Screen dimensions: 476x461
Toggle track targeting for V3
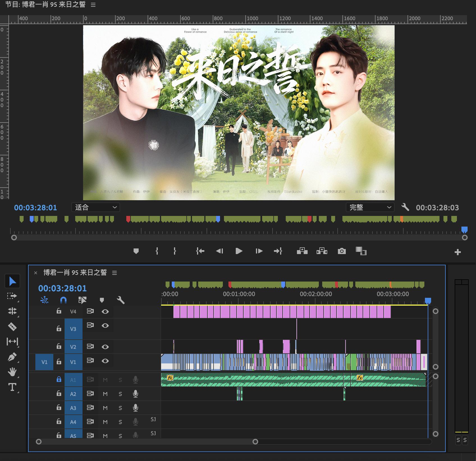pyautogui.click(x=73, y=329)
